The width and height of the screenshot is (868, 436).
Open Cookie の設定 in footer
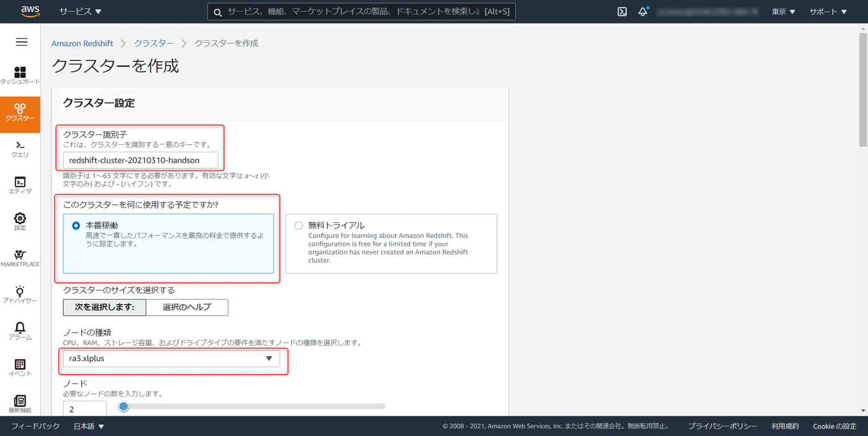[835, 426]
